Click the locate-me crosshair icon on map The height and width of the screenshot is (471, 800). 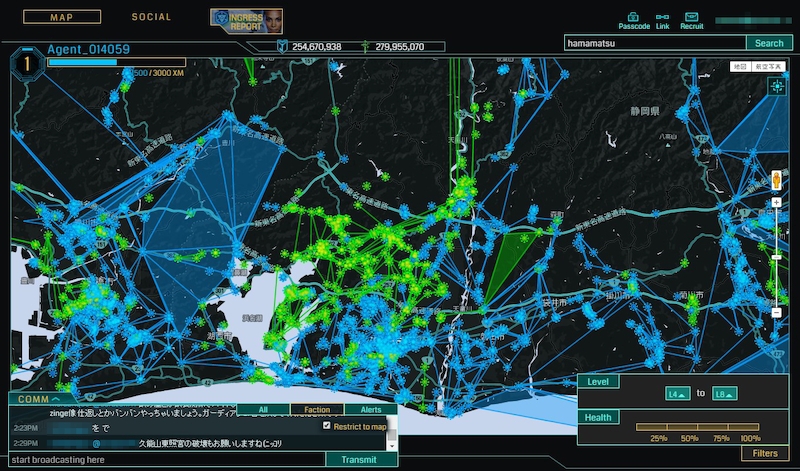(777, 86)
